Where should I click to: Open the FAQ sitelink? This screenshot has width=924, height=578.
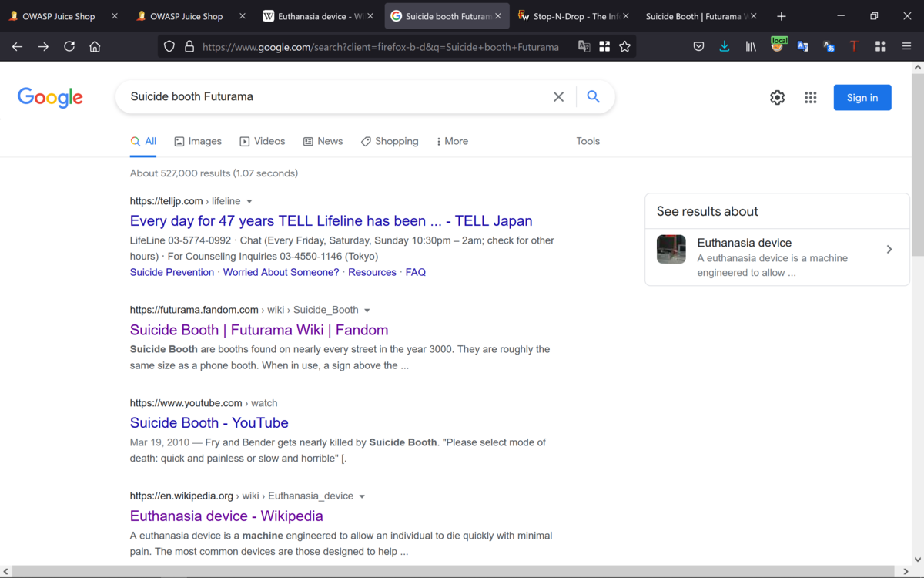(416, 272)
